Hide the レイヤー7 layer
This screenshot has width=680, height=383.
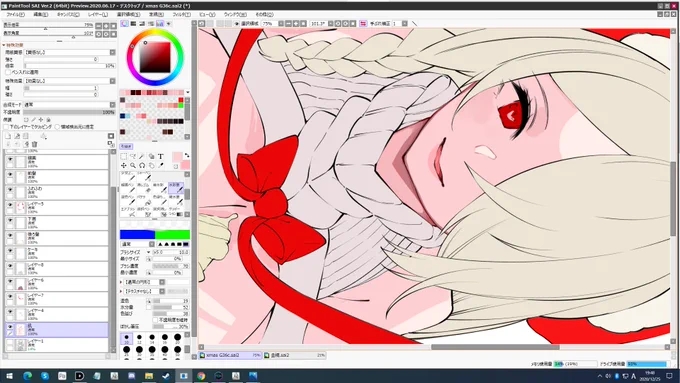point(10,296)
